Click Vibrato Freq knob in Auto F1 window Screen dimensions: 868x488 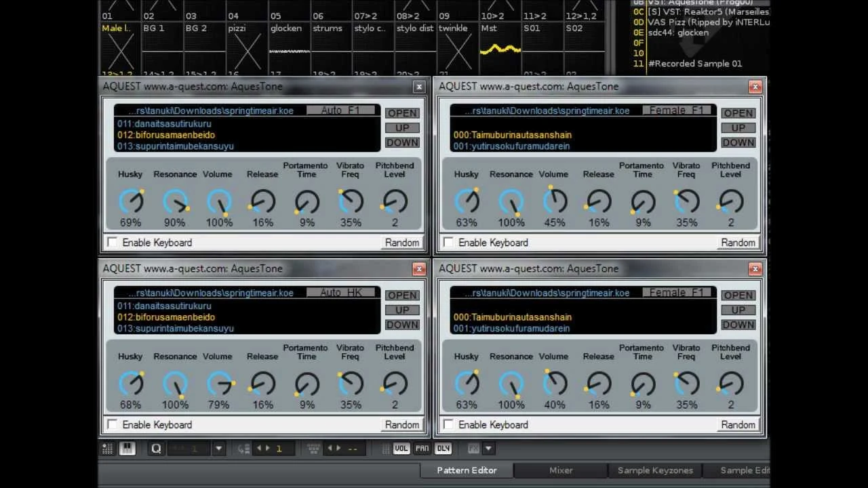[x=351, y=202]
